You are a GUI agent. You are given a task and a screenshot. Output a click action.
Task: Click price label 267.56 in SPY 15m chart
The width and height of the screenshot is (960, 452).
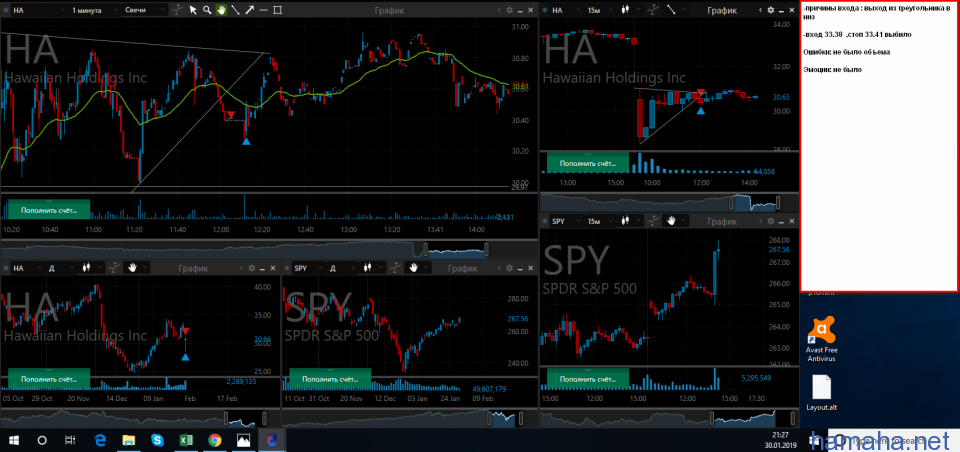(x=778, y=250)
